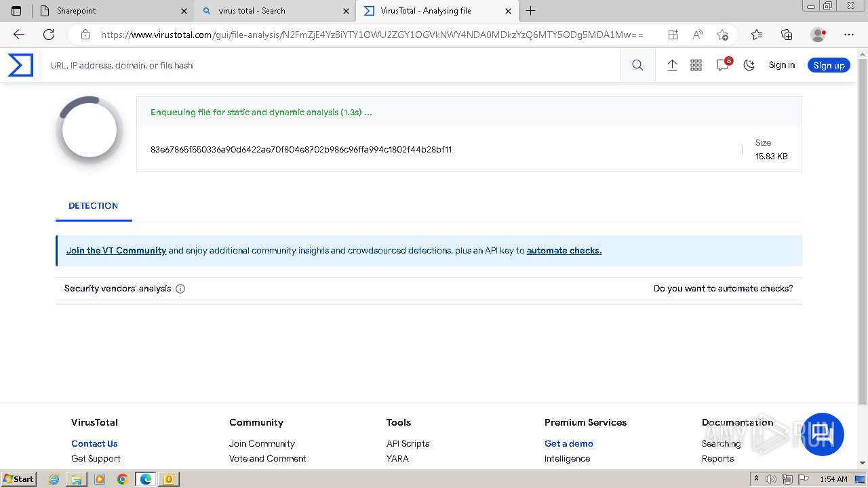Switch to the Sharepoint tab
This screenshot has height=488, width=868.
108,11
